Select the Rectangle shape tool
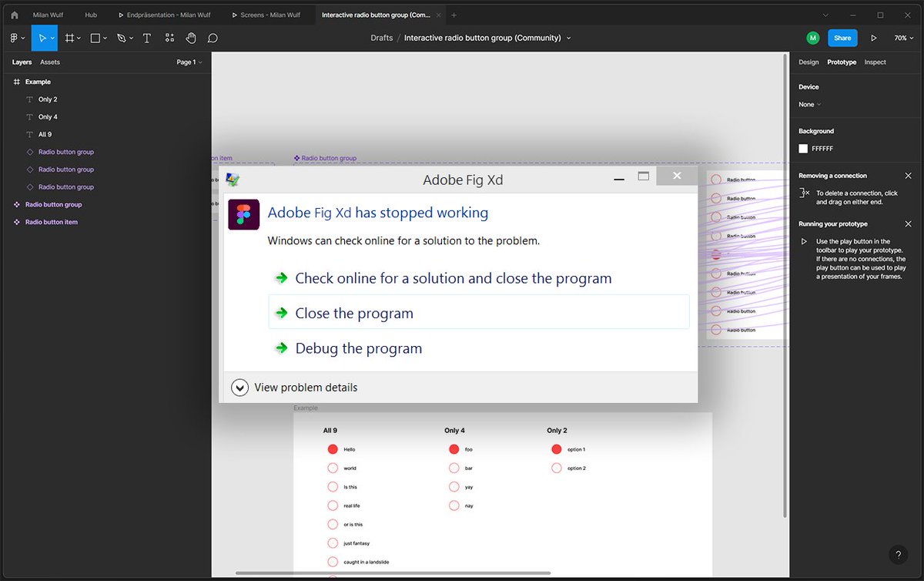Screen dimensions: 924x581 95,38
